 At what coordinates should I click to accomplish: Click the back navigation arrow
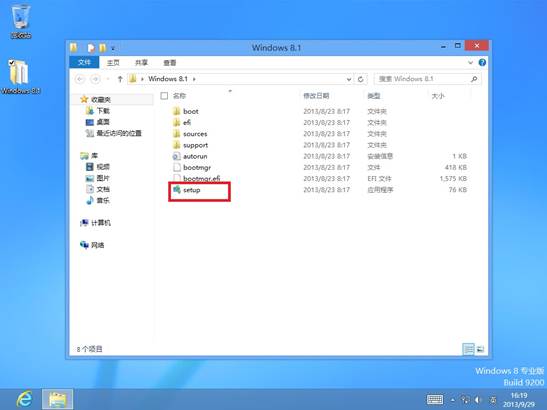(x=80, y=79)
